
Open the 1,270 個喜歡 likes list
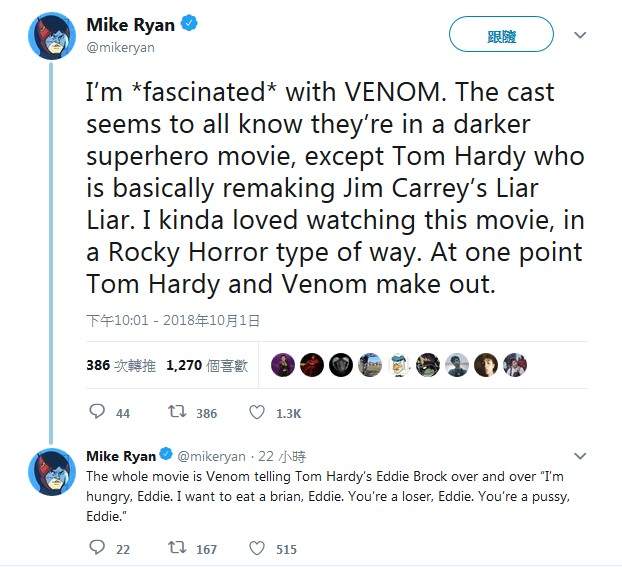pos(207,365)
